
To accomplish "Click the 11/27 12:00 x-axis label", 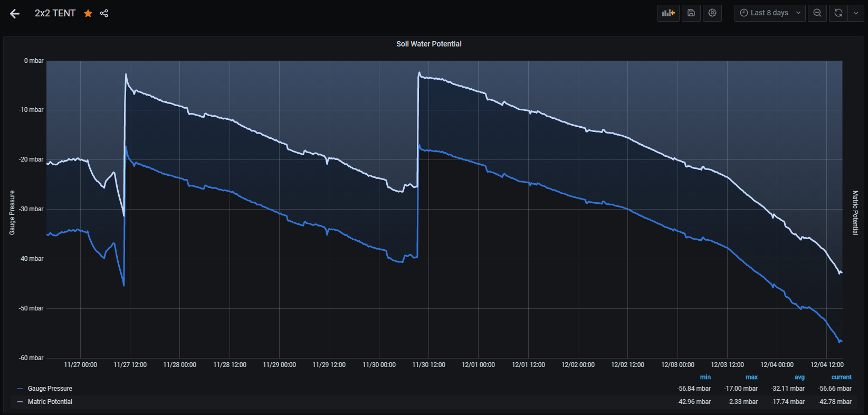I will (130, 365).
